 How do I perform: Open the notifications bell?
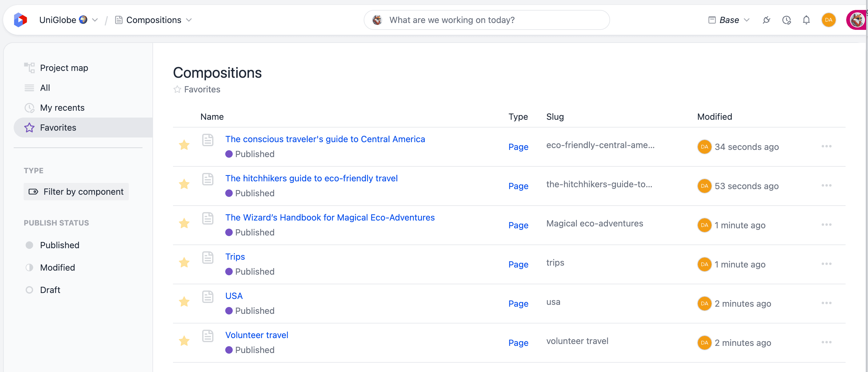806,20
